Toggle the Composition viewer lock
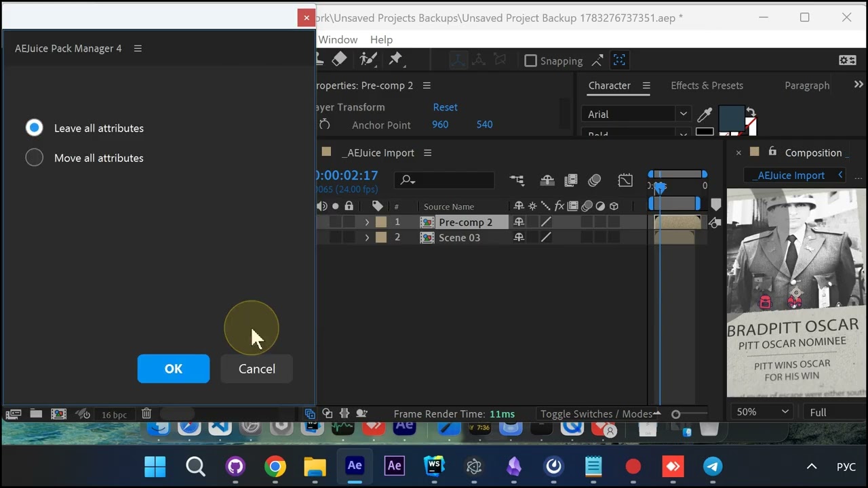868x488 pixels. (772, 152)
